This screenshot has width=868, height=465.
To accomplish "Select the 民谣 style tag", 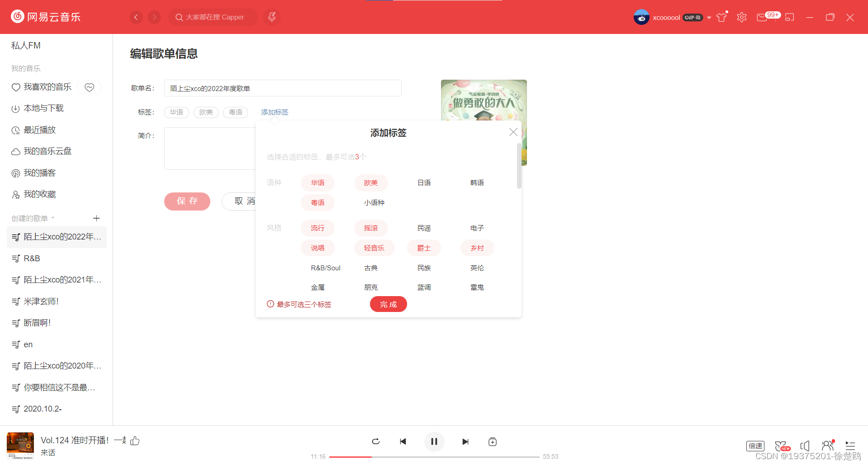I will click(424, 228).
